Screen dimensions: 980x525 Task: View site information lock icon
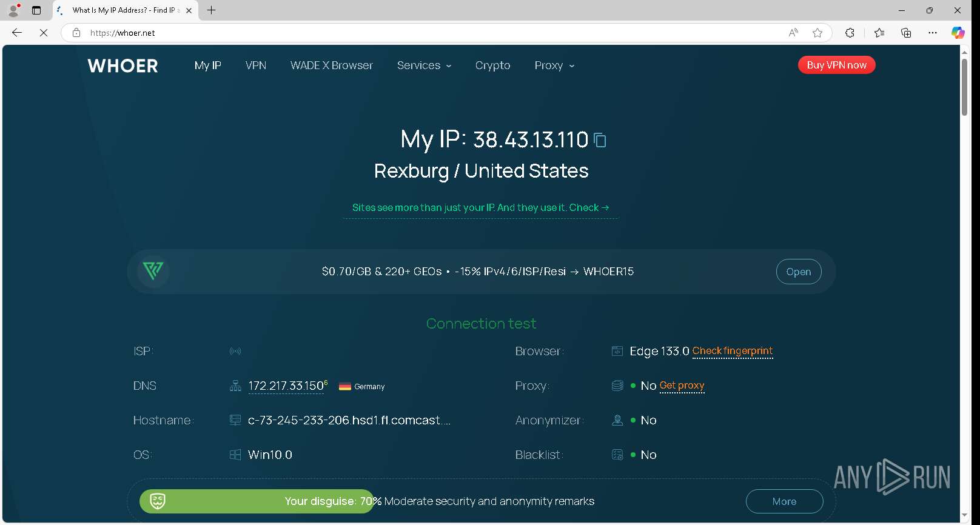[x=76, y=33]
